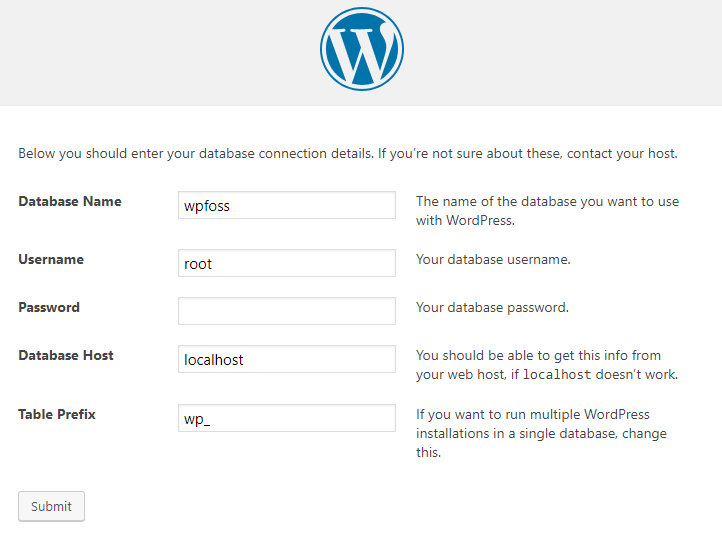Select the empty Password input box
Image resolution: width=722 pixels, height=537 pixels.
click(287, 311)
